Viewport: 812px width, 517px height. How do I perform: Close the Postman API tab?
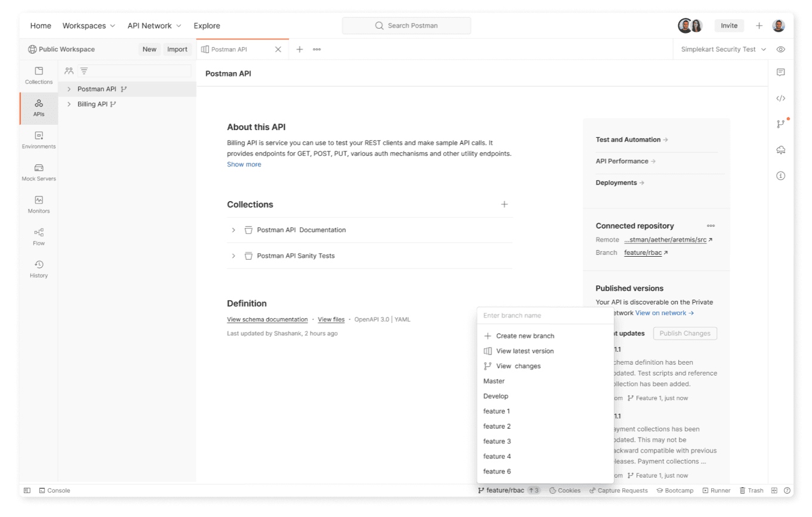(x=278, y=50)
